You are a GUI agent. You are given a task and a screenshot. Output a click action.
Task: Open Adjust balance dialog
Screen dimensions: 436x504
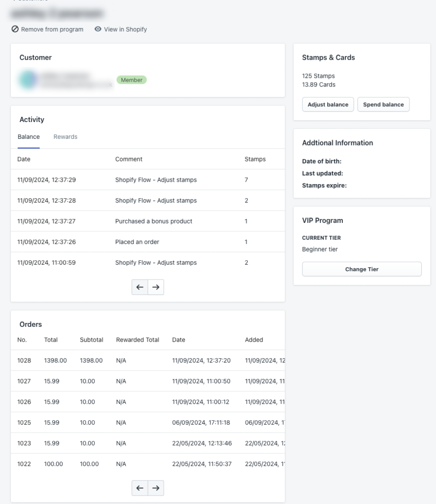point(328,104)
